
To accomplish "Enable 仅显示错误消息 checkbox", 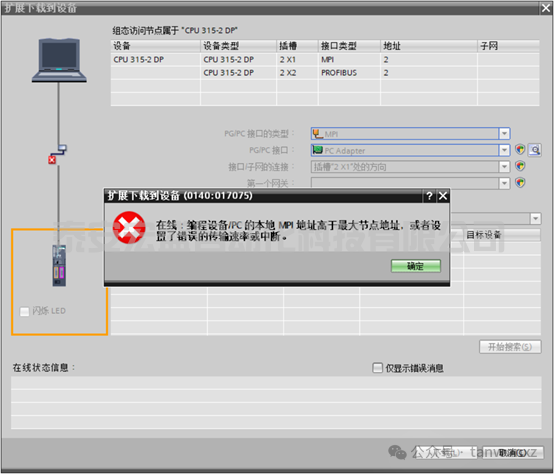I will (377, 368).
